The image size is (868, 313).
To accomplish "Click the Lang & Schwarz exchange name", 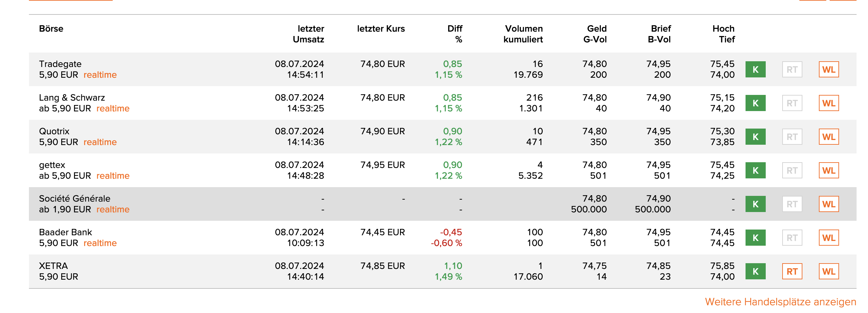I will [x=72, y=98].
